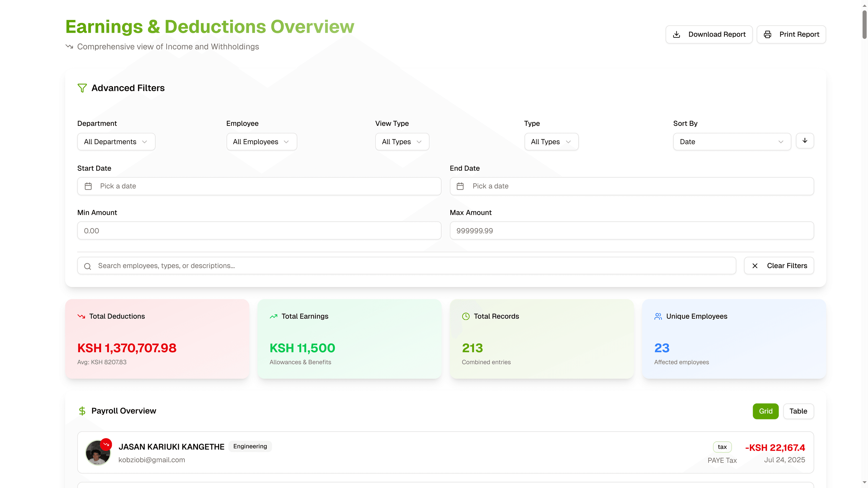Click the red deduction badge on avatar

(x=106, y=444)
